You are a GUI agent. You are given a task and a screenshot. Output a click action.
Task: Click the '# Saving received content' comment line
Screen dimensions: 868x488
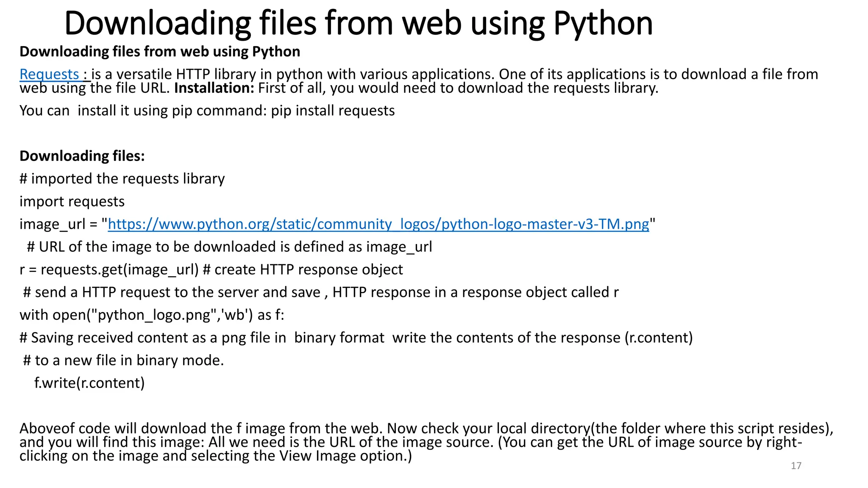click(x=356, y=338)
